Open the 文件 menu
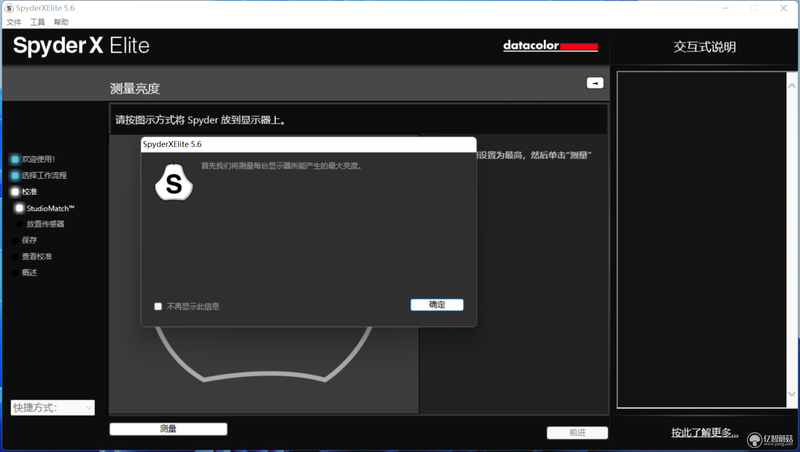The image size is (800, 452). pos(14,22)
